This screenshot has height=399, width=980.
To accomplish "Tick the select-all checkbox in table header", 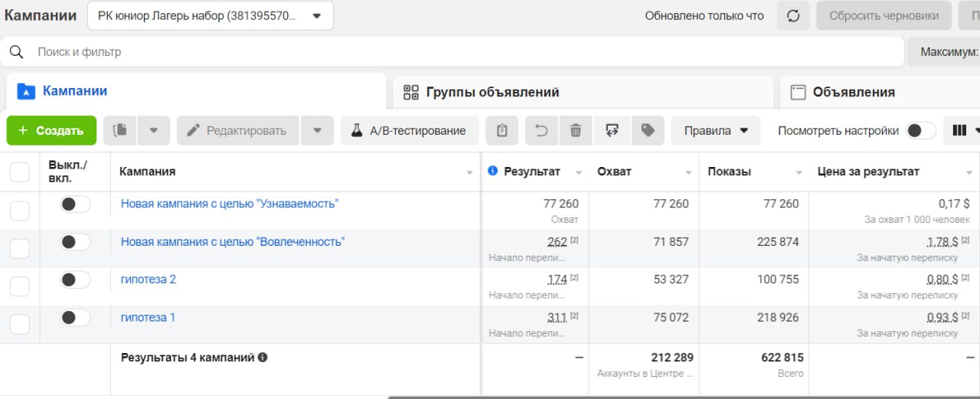I will coord(20,172).
